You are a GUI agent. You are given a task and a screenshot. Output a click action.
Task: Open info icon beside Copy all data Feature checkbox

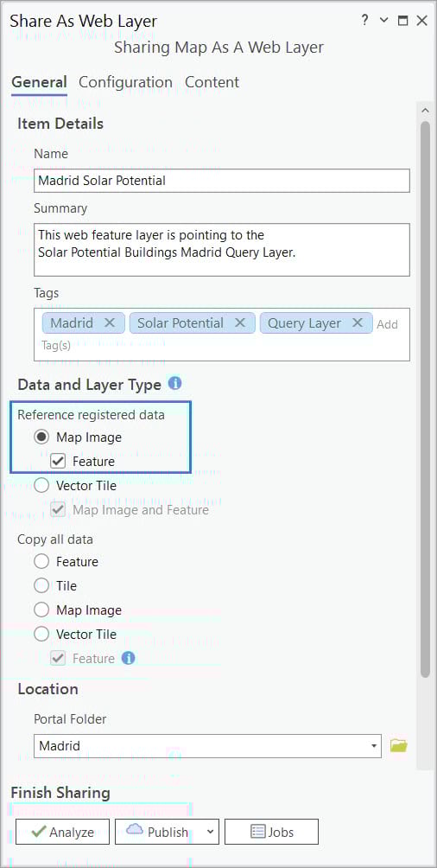[128, 658]
